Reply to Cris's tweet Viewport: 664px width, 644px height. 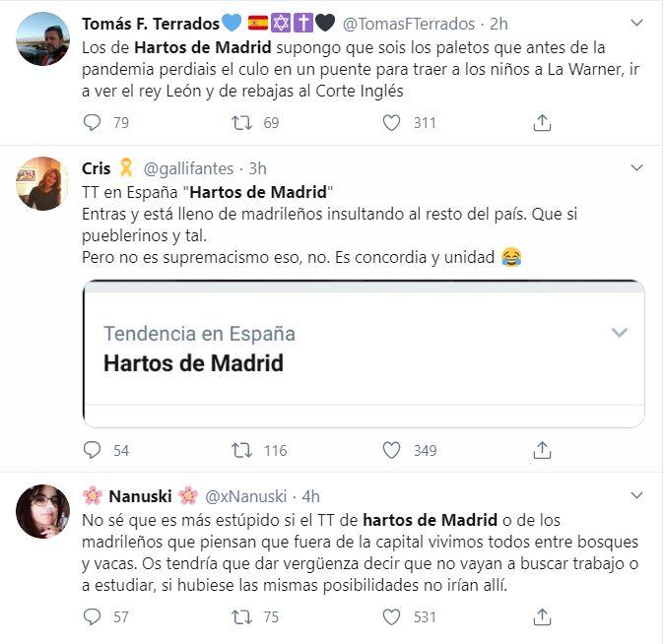coord(93,450)
